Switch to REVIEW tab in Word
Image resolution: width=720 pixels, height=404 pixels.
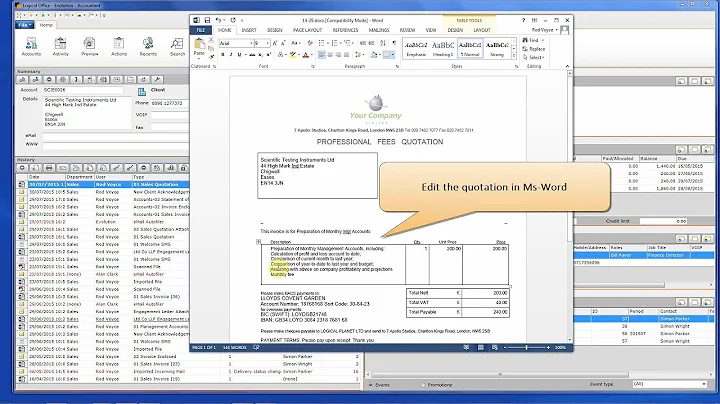pos(407,30)
